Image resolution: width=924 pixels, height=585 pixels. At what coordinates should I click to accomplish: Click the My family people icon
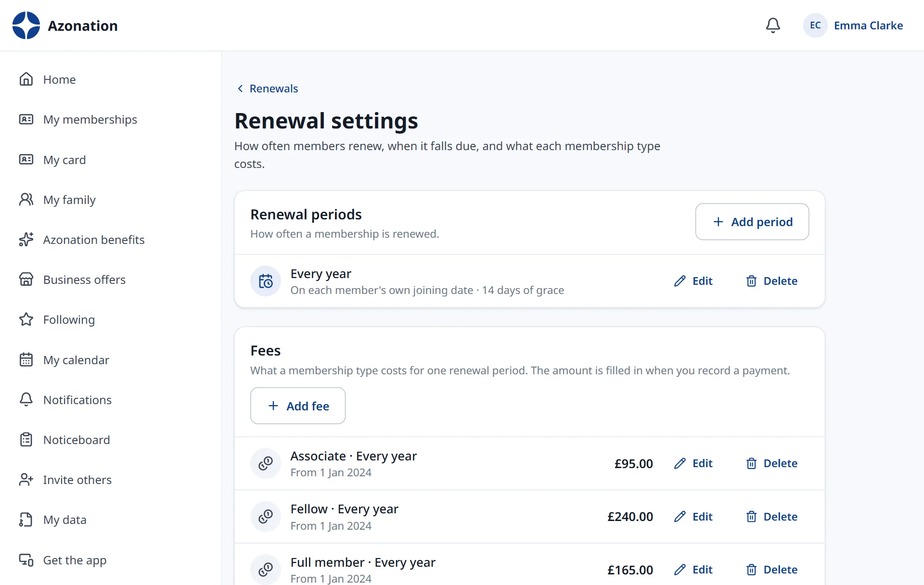tap(26, 200)
